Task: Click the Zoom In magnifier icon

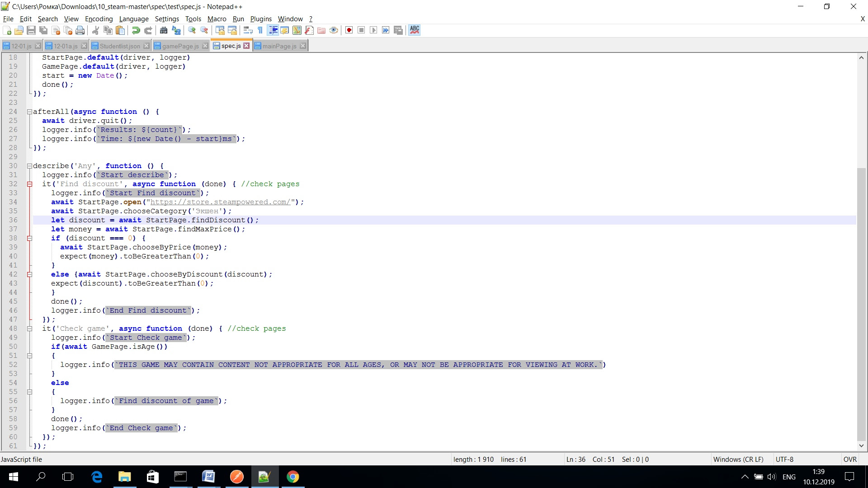Action: coord(192,30)
